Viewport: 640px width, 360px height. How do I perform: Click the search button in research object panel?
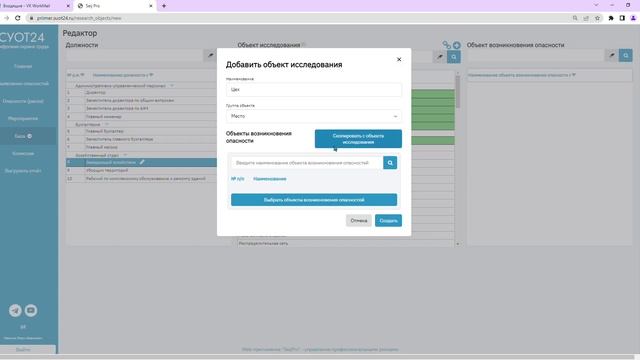[454, 57]
